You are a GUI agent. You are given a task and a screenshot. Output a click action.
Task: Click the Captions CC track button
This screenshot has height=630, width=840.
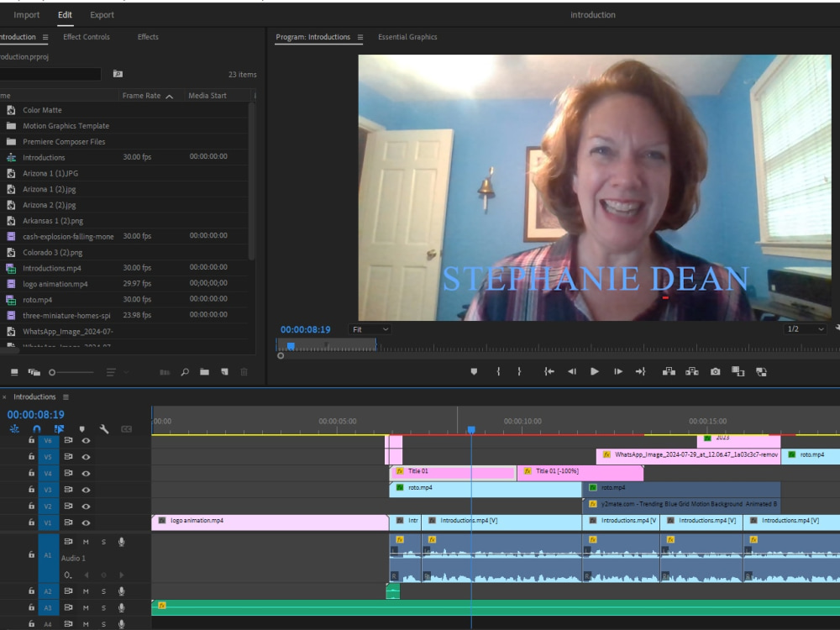coord(127,428)
